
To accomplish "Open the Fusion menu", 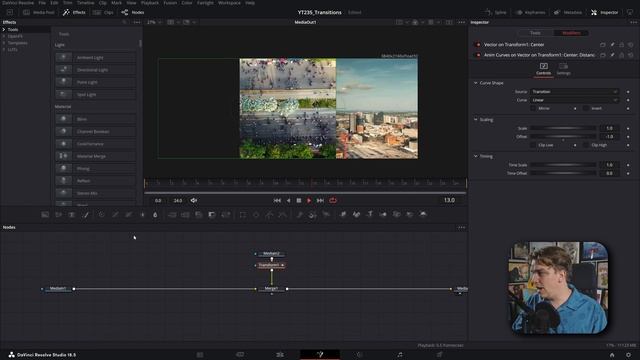I will pos(170,2).
